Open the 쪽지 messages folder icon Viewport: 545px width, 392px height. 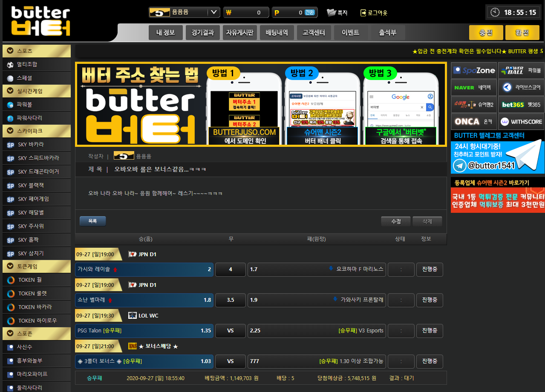(x=331, y=12)
